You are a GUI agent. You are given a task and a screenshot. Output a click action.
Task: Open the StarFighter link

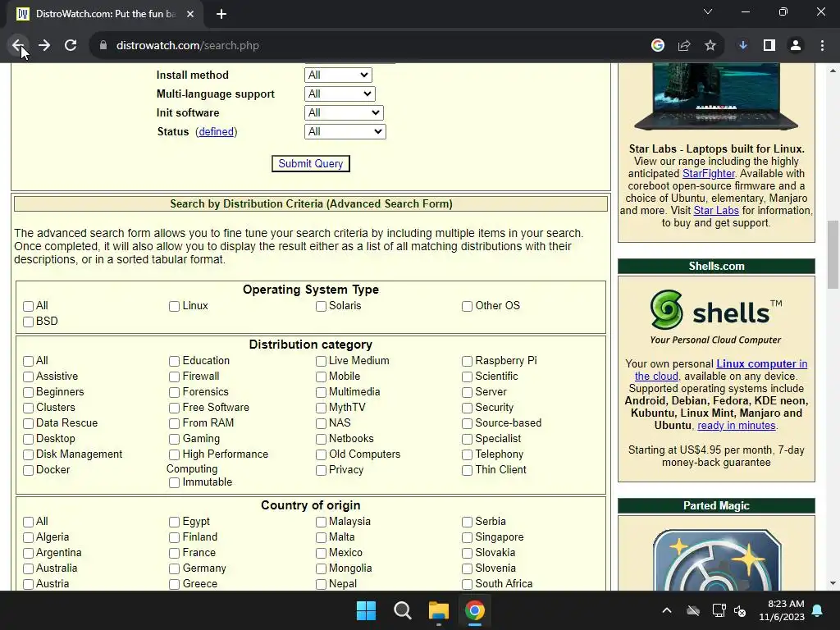pos(708,174)
